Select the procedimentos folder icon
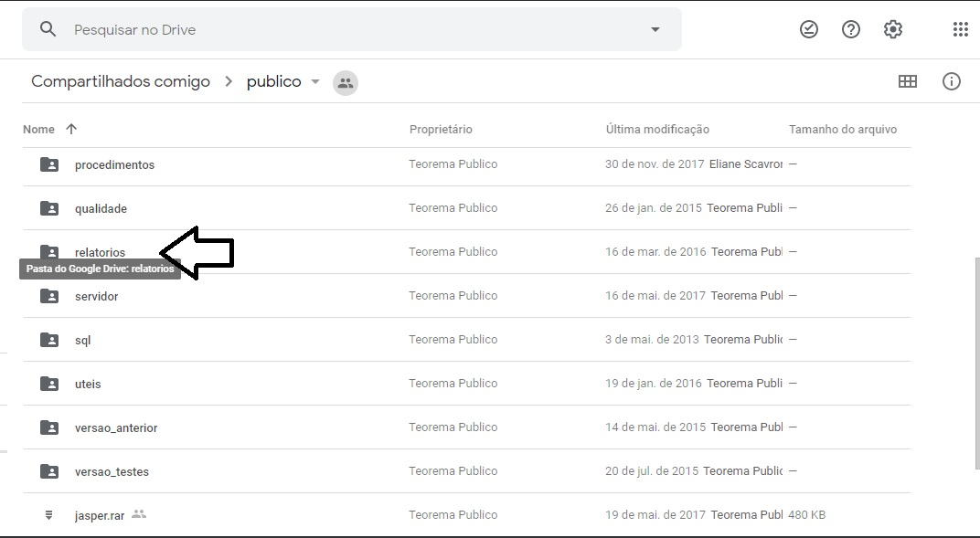Screen dimensions: 980x538 pyautogui.click(x=49, y=164)
